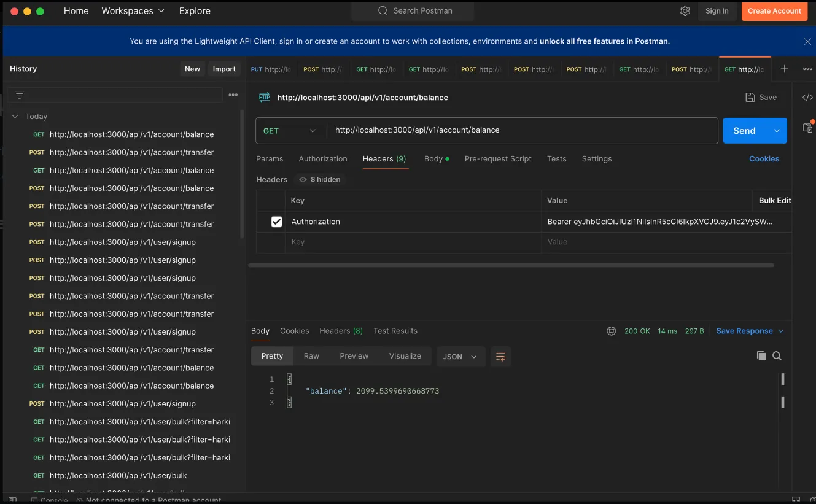This screenshot has width=816, height=504.
Task: Show the 8 hidden headers
Action: [x=319, y=179]
